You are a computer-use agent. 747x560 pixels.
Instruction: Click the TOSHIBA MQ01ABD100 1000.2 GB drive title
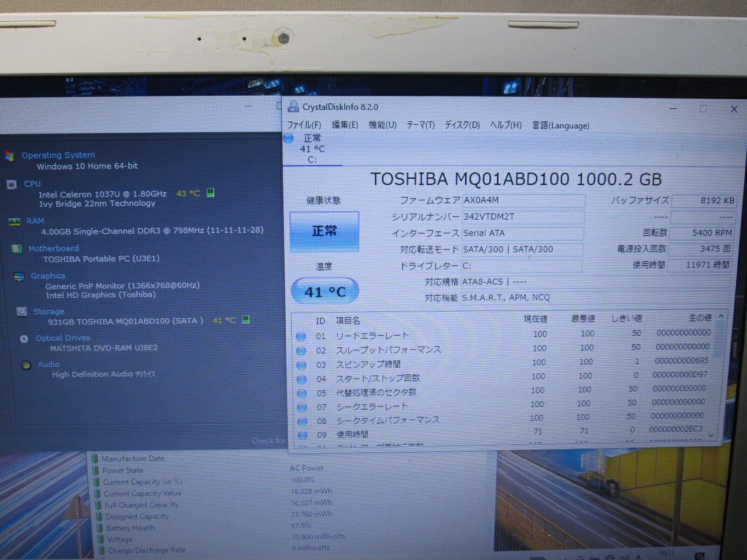coord(516,180)
